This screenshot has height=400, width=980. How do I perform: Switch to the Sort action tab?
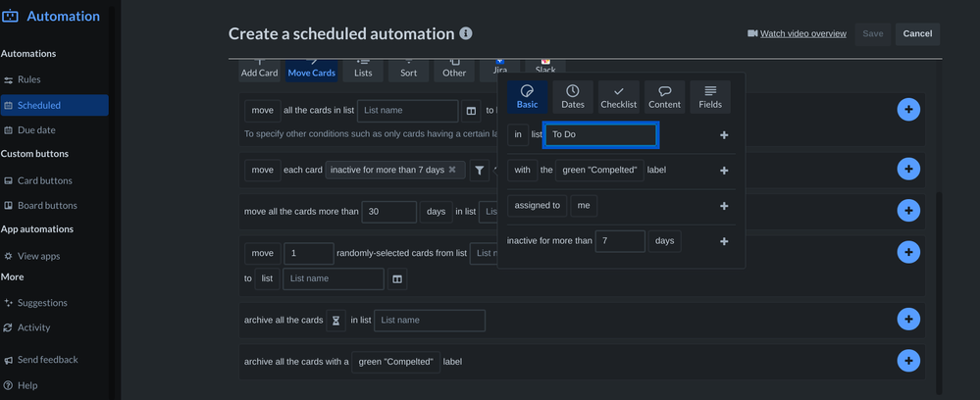(x=409, y=71)
